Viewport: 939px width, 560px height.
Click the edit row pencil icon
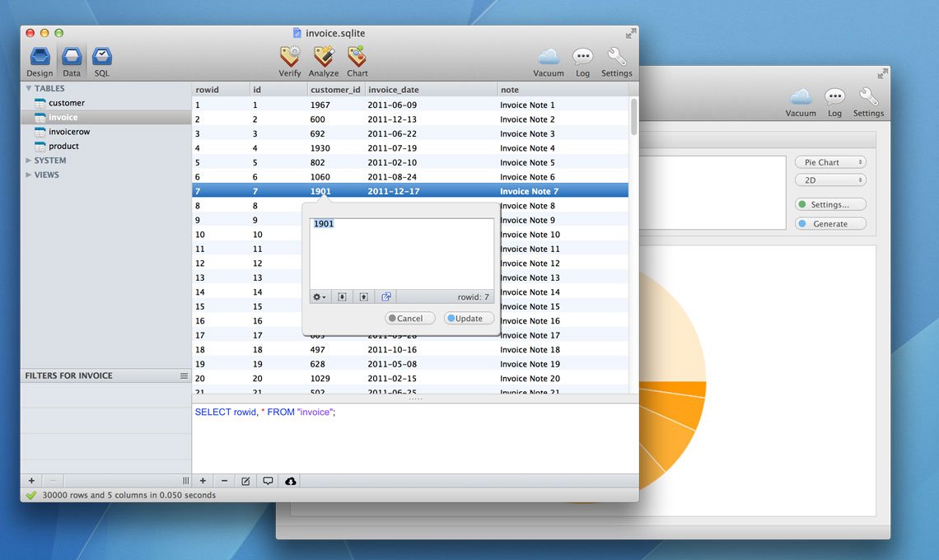245,481
